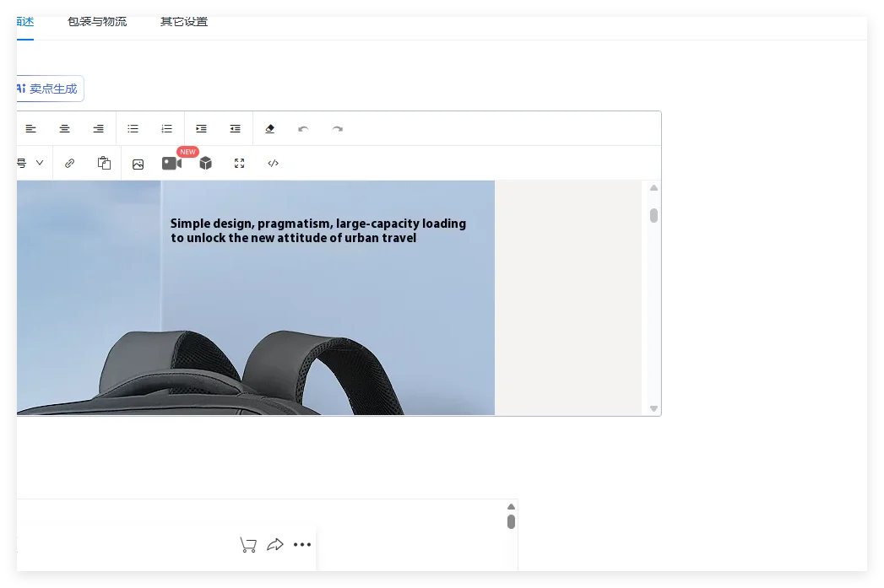Viewport: 884px width, 588px height.
Task: Clear formatting with the eraser icon
Action: (269, 129)
